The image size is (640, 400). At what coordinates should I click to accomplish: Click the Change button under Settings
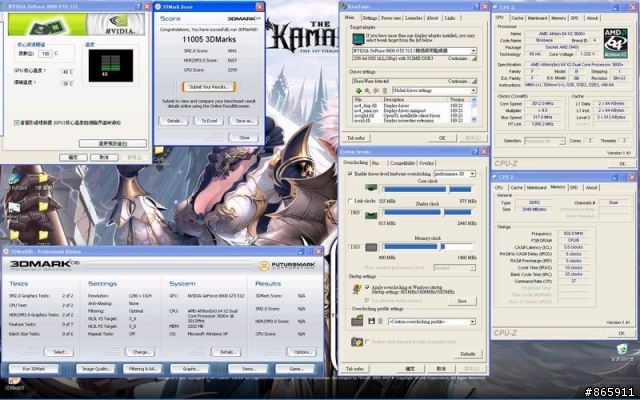point(140,352)
